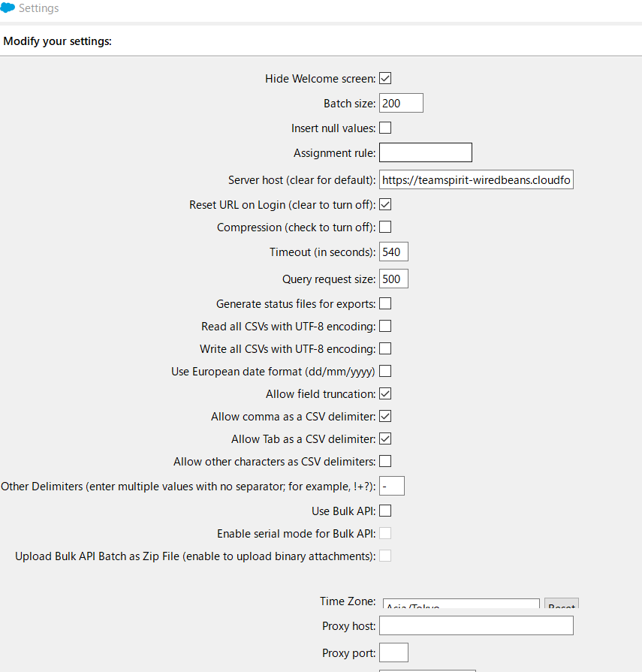The width and height of the screenshot is (642, 672).
Task: Uncheck Hide Welcome screen
Action: [x=385, y=78]
